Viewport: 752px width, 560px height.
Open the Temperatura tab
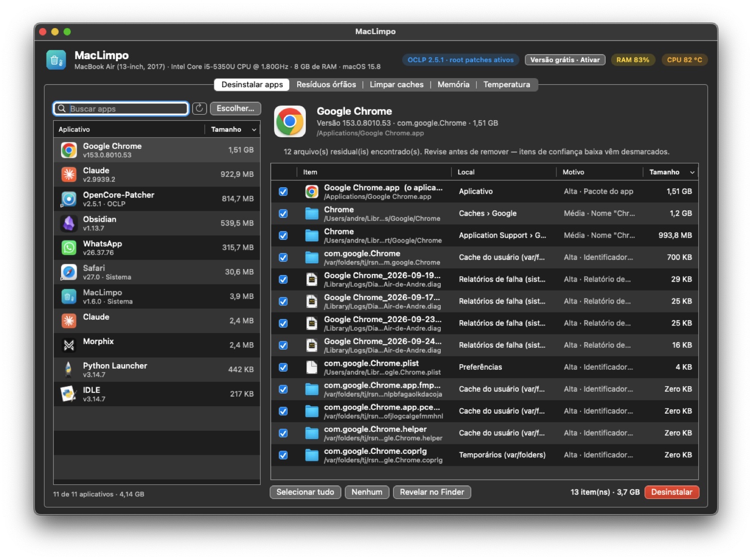click(x=507, y=85)
